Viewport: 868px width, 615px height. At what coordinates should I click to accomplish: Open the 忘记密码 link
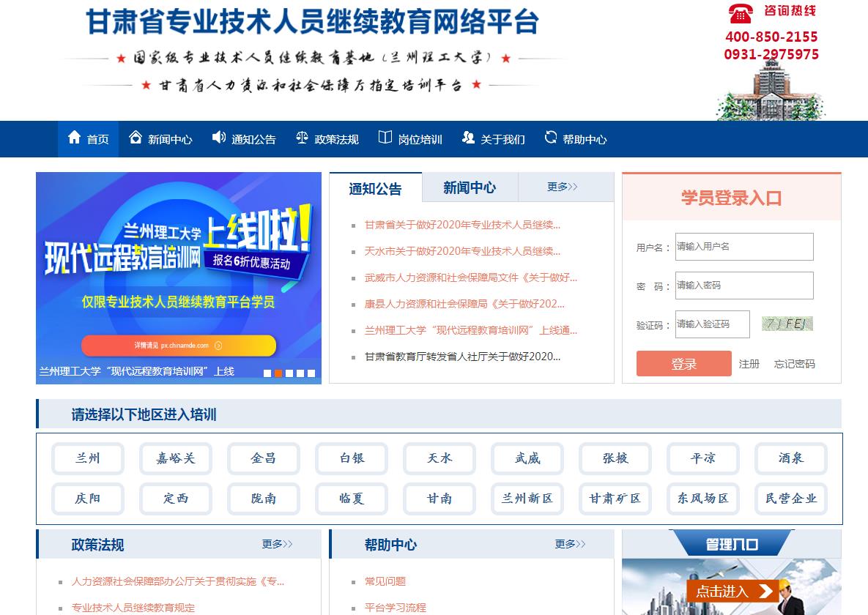click(794, 364)
